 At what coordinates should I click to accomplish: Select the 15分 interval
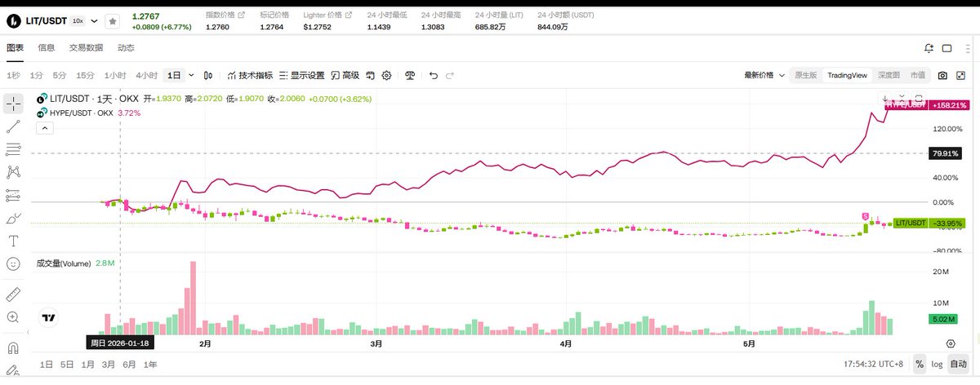pyautogui.click(x=85, y=75)
